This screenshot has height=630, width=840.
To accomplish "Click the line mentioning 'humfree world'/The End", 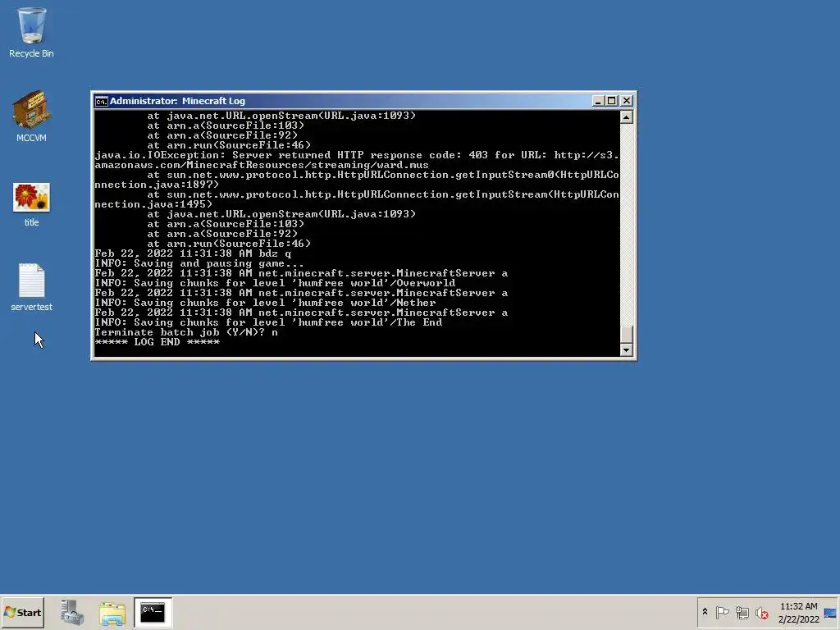I will 268,322.
